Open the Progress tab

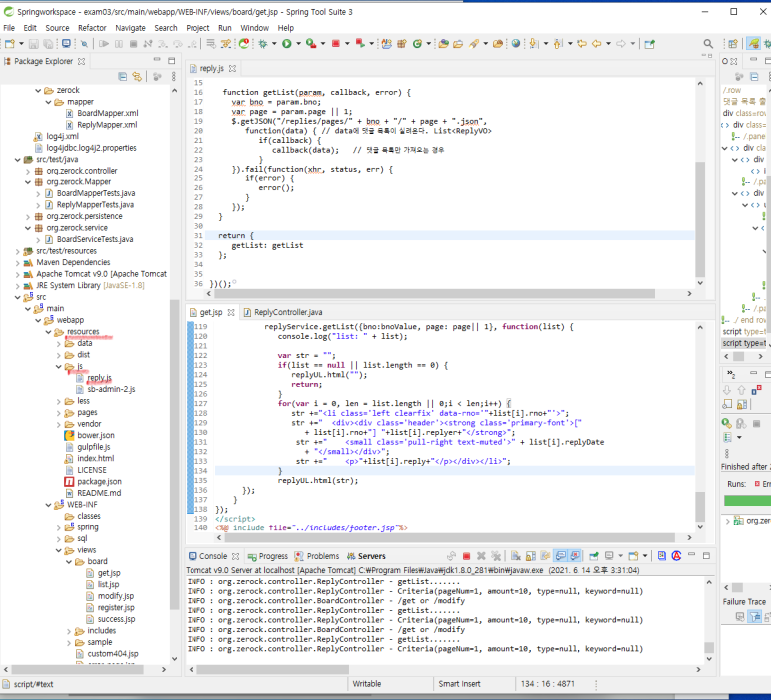[268, 556]
